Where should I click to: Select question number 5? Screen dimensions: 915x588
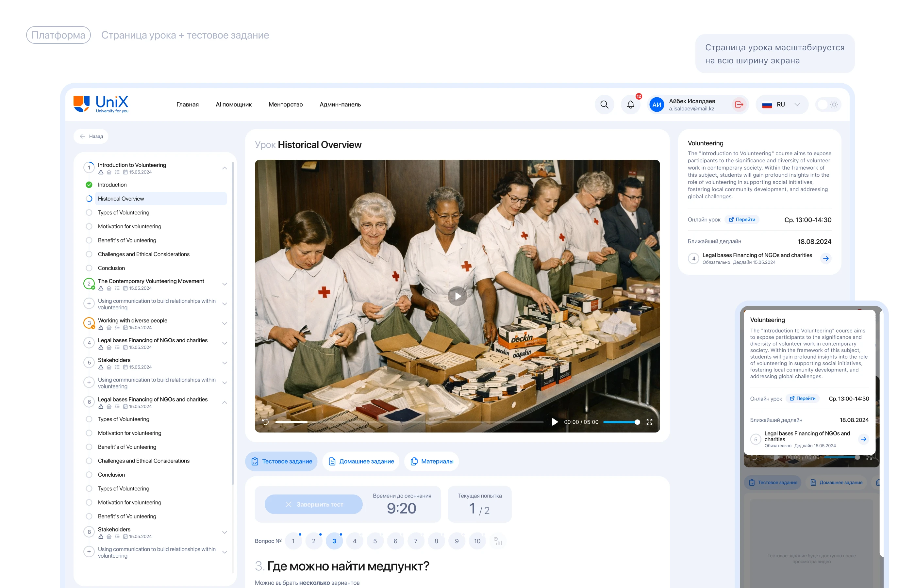pyautogui.click(x=375, y=541)
